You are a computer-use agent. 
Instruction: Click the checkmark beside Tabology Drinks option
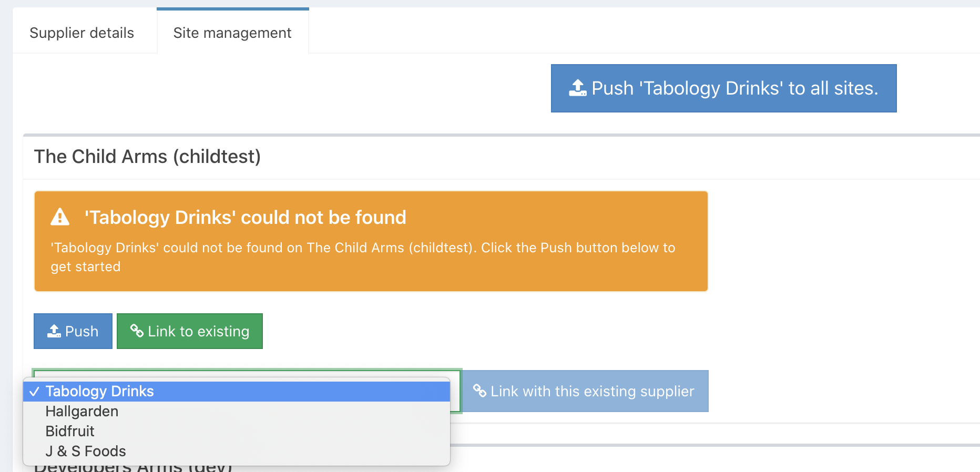pos(35,392)
